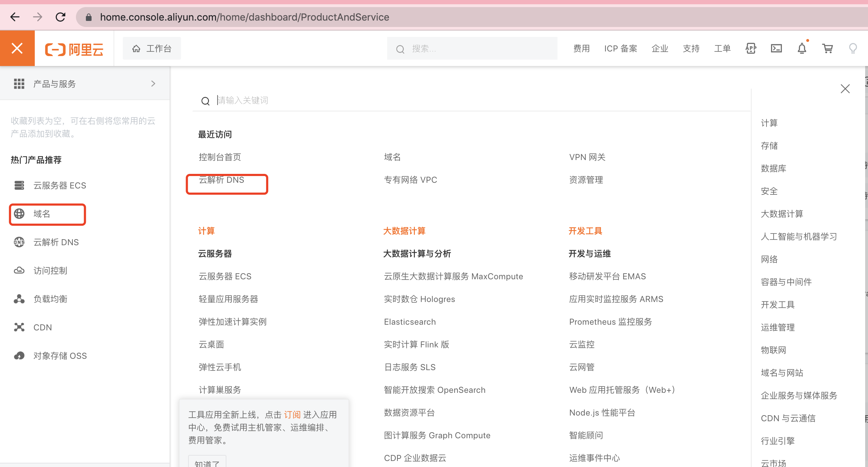
Task: Open VPN 网关
Action: point(587,157)
